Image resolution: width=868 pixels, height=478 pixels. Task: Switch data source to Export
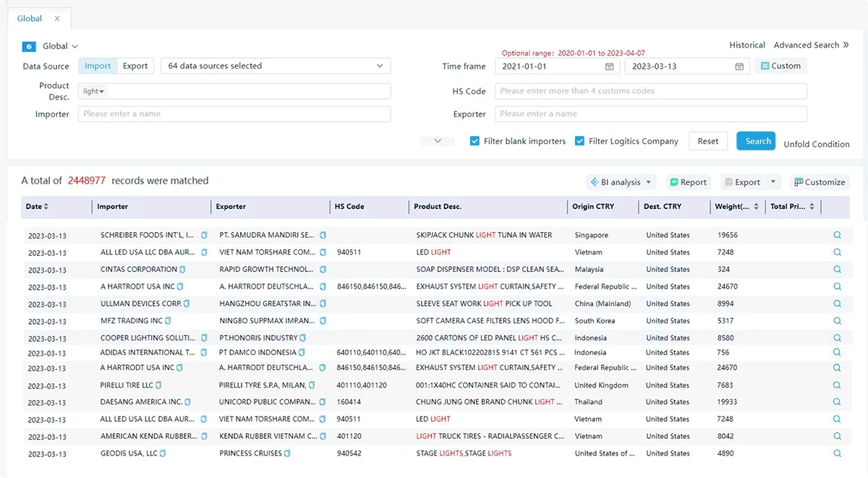pos(135,66)
